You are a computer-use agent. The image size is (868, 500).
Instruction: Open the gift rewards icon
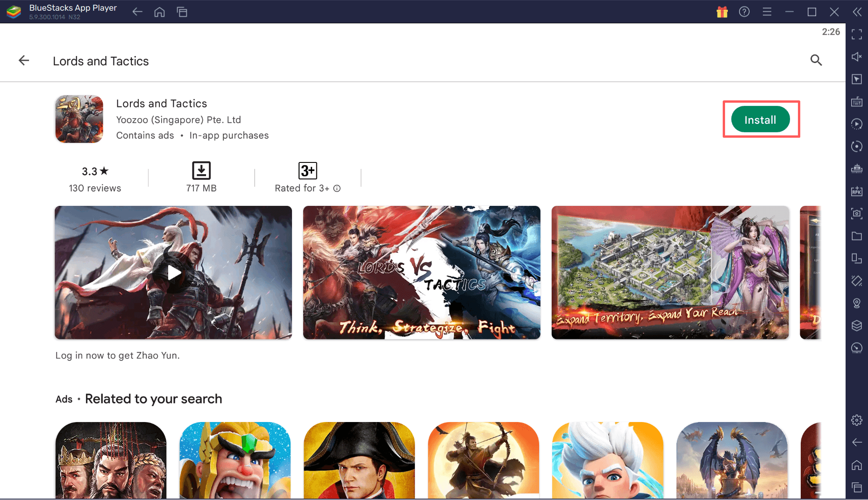coord(722,12)
